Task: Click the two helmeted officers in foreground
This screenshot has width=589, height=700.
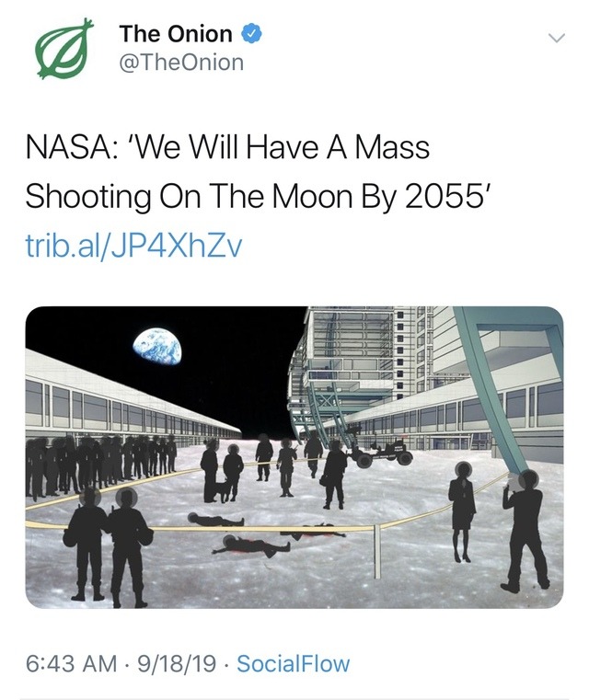Action: [108, 545]
